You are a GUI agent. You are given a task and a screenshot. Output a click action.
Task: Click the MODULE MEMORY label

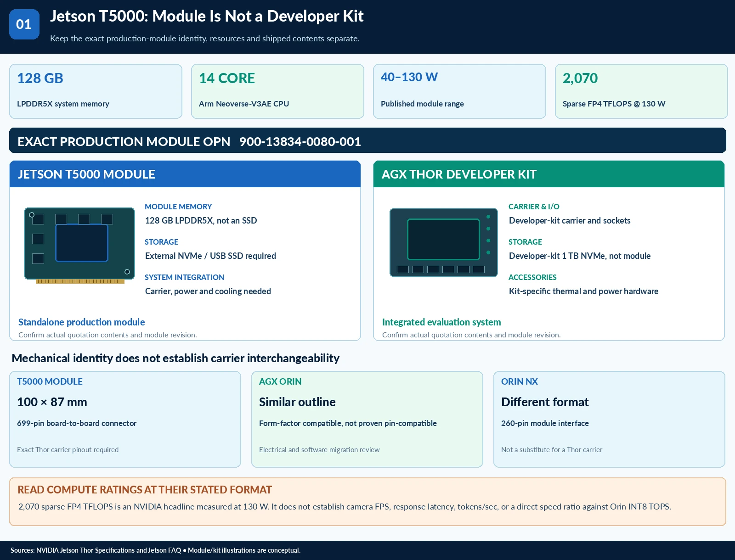click(x=178, y=207)
